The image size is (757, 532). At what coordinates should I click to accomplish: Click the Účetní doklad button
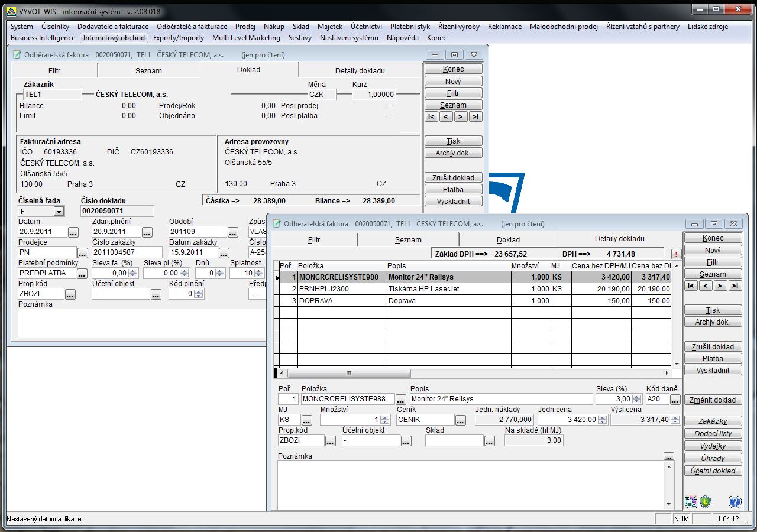(713, 471)
